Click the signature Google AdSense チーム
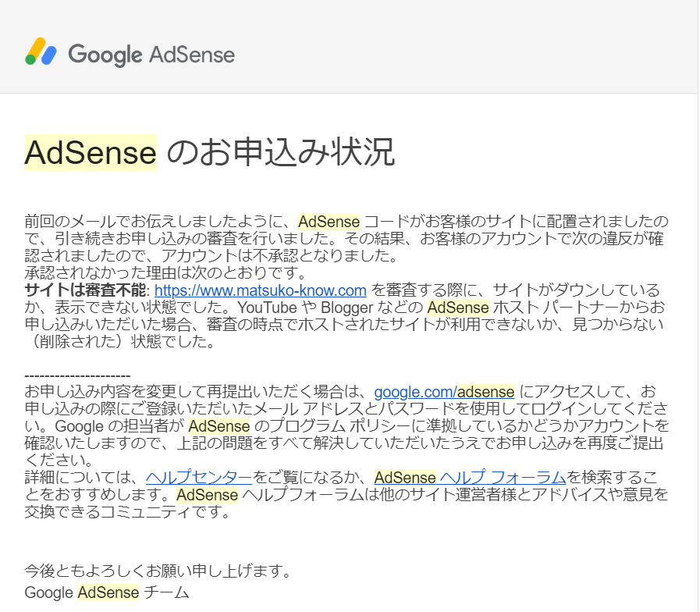 click(x=107, y=592)
